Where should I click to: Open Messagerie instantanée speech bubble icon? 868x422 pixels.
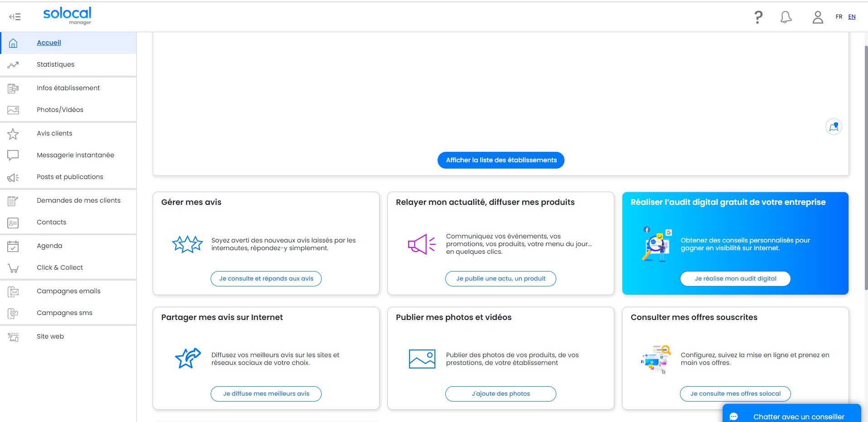coord(13,155)
